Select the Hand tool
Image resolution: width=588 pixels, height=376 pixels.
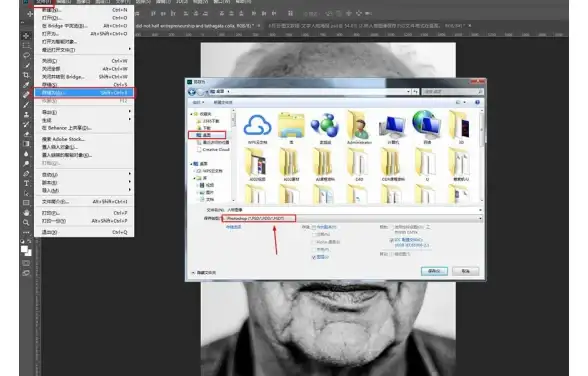[x=26, y=213]
